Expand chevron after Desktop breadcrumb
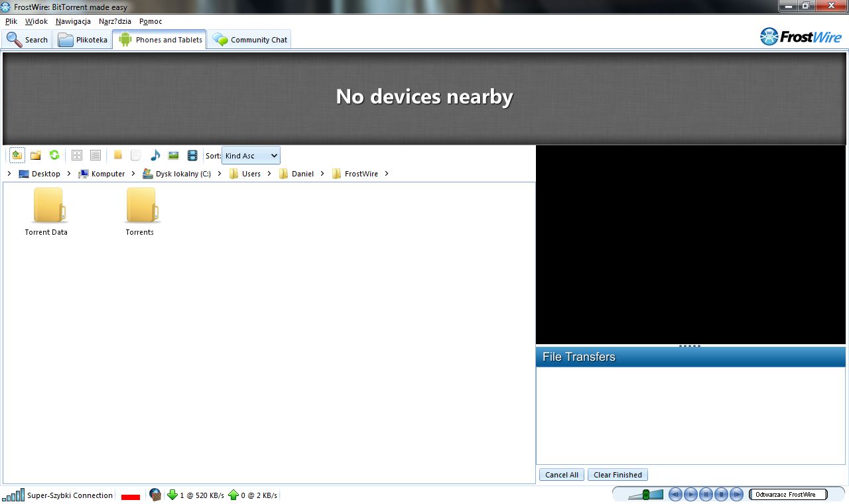Image resolution: width=849 pixels, height=504 pixels. coord(69,174)
